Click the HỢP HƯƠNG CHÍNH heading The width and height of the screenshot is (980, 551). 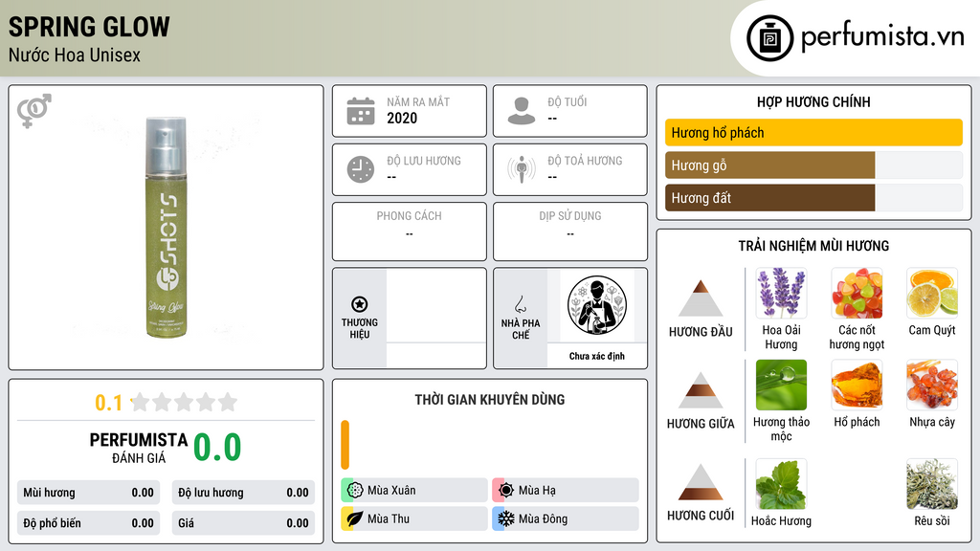(x=813, y=101)
